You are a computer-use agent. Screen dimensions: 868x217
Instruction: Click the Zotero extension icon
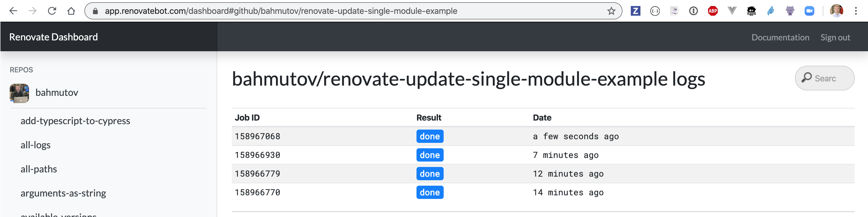(x=636, y=11)
